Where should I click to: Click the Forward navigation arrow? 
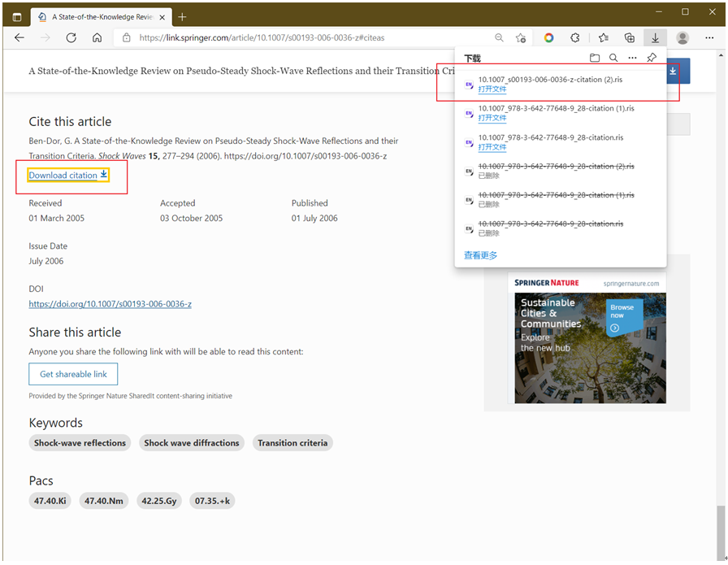coord(45,37)
